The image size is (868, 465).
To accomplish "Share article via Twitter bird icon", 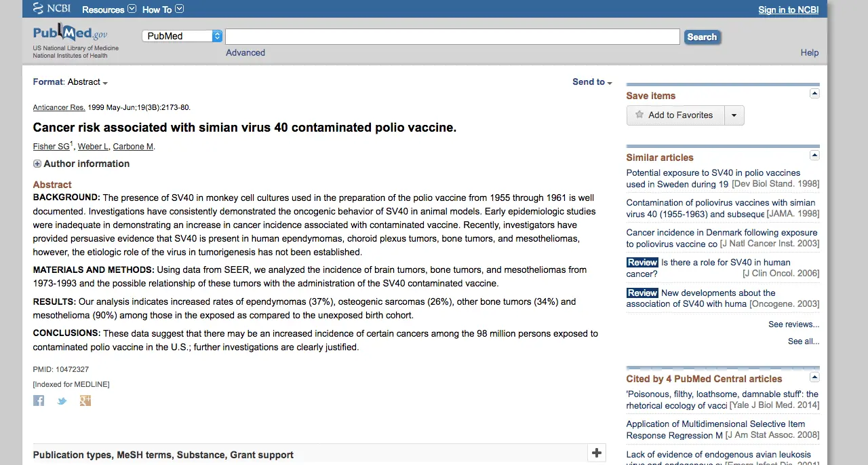I will pyautogui.click(x=62, y=401).
